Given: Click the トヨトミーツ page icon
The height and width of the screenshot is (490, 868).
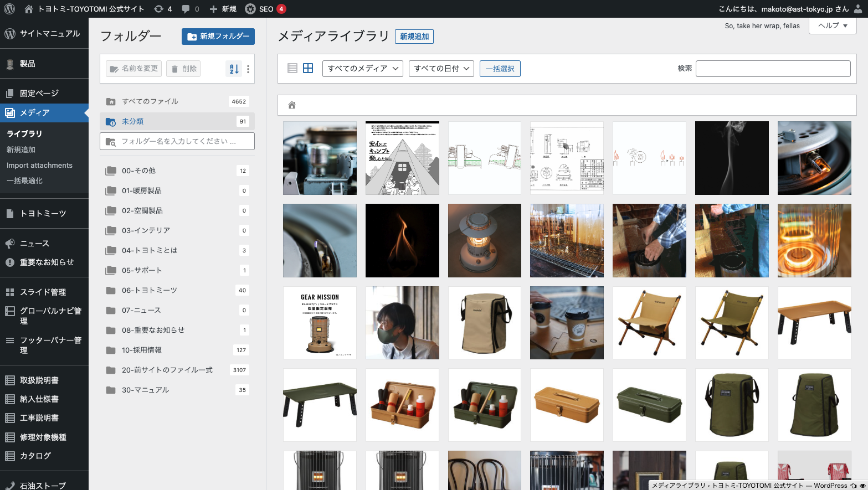Looking at the screenshot, I should point(10,213).
